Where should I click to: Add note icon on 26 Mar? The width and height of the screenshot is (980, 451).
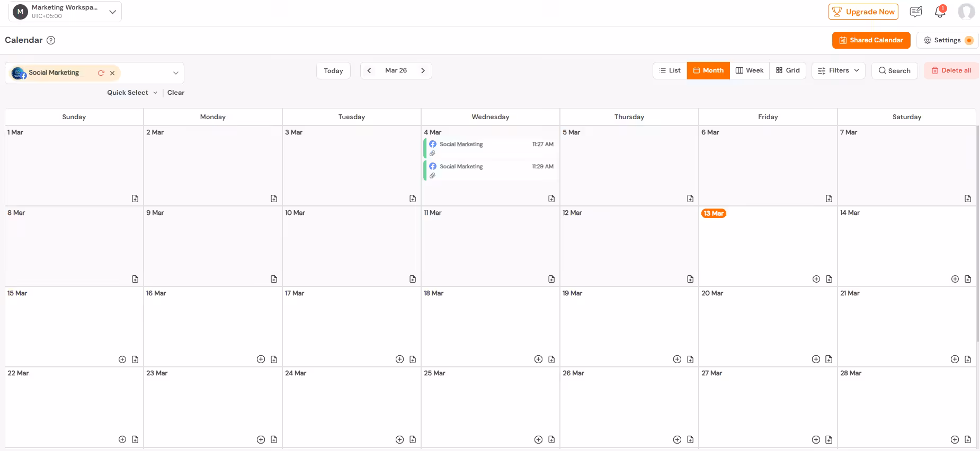pyautogui.click(x=690, y=439)
